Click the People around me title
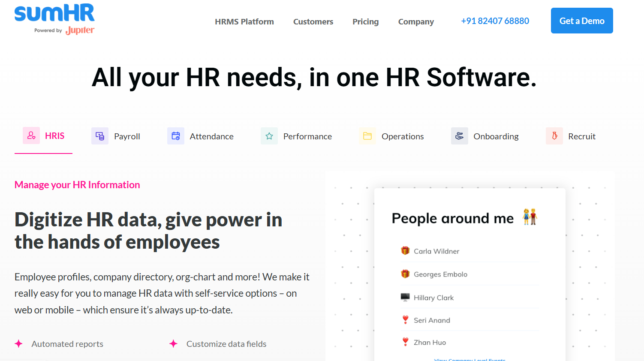Screen dimensions: 644x361 pos(452,218)
